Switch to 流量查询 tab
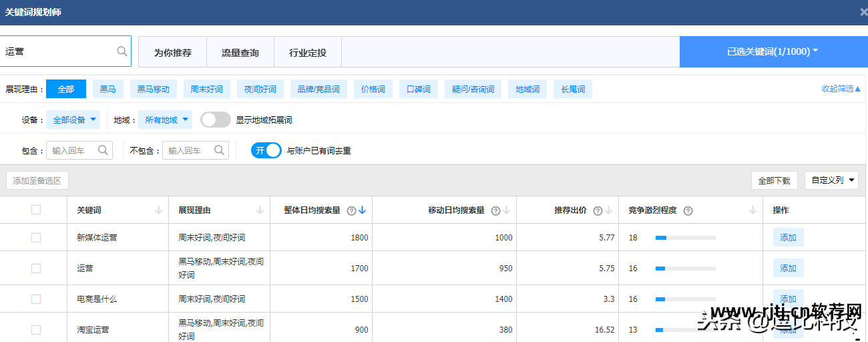This screenshot has width=868, height=342. click(x=240, y=52)
